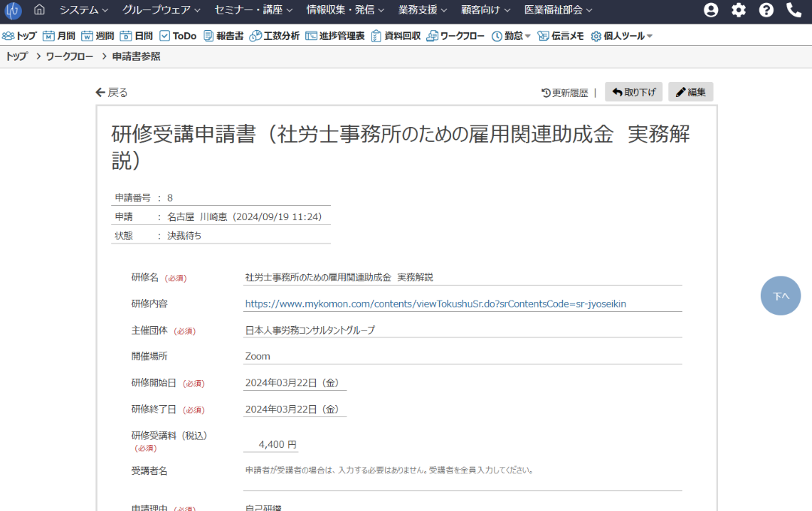Image resolution: width=812 pixels, height=511 pixels.
Task: Click the 編集 edit button
Action: (691, 92)
